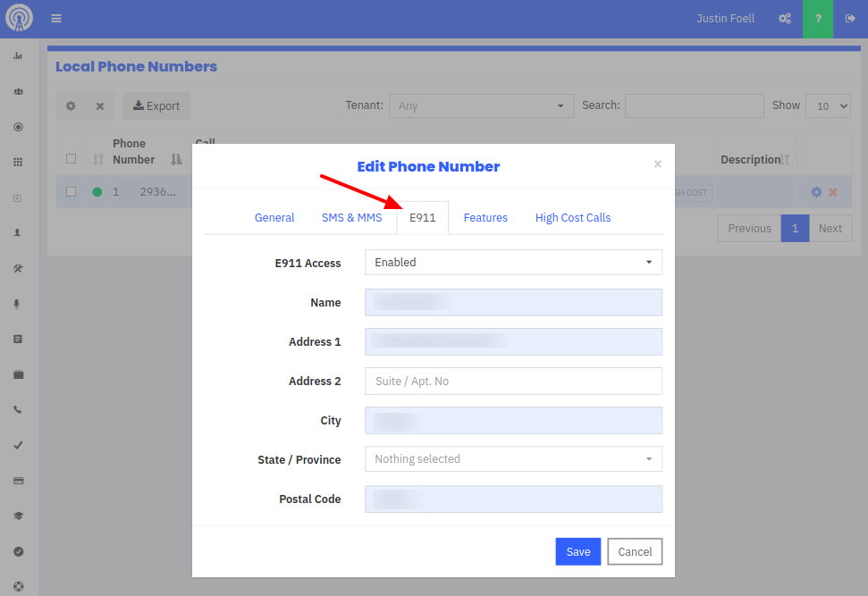Close the Edit Phone Number dialog with X

[658, 164]
